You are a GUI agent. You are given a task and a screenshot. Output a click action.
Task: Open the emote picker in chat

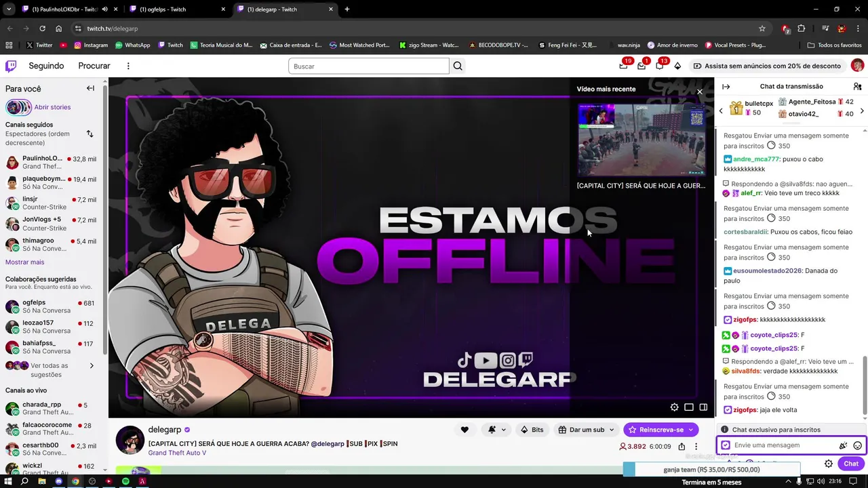pos(857,445)
